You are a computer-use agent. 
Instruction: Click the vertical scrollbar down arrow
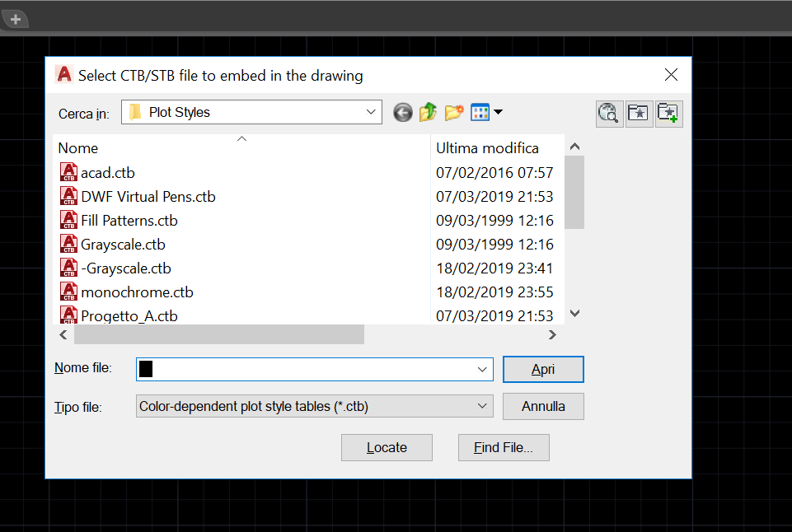click(574, 314)
